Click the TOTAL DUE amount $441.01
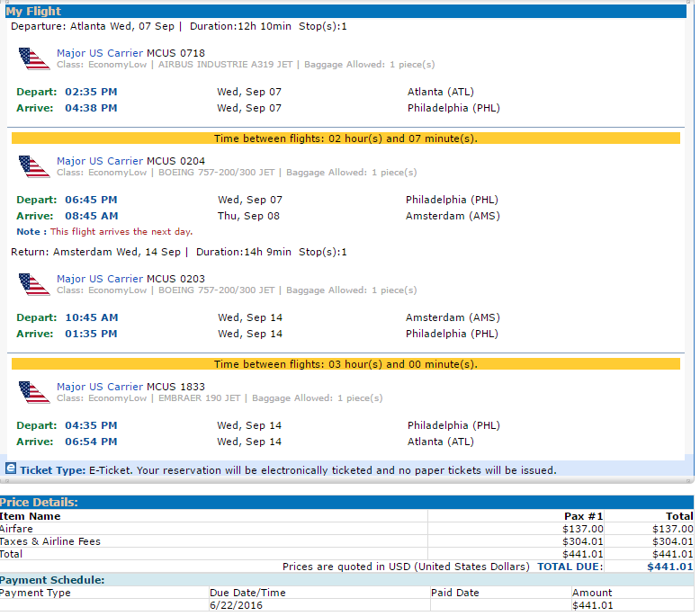This screenshot has width=700, height=616. (x=670, y=567)
